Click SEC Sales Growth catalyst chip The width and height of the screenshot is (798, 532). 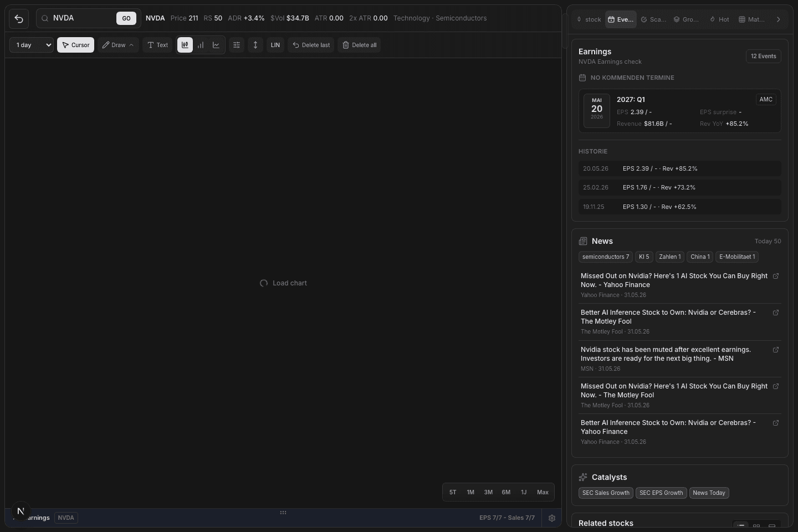coord(606,493)
